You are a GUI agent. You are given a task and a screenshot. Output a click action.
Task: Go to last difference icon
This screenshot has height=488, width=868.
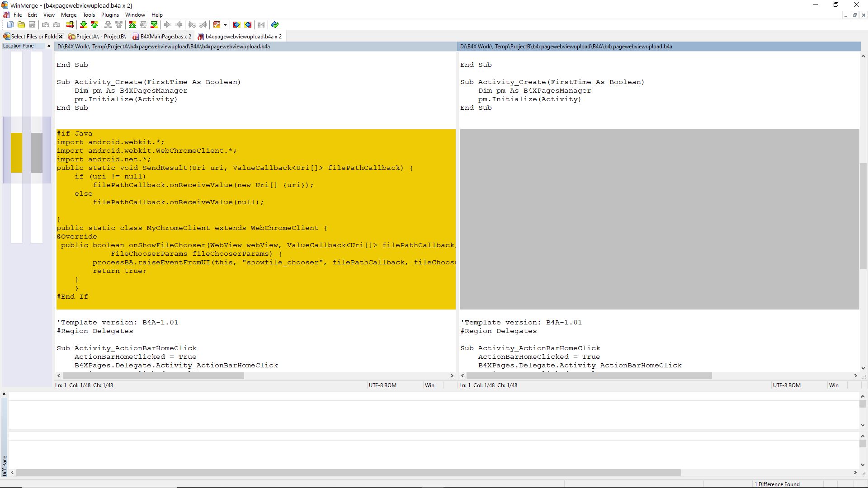tap(154, 25)
